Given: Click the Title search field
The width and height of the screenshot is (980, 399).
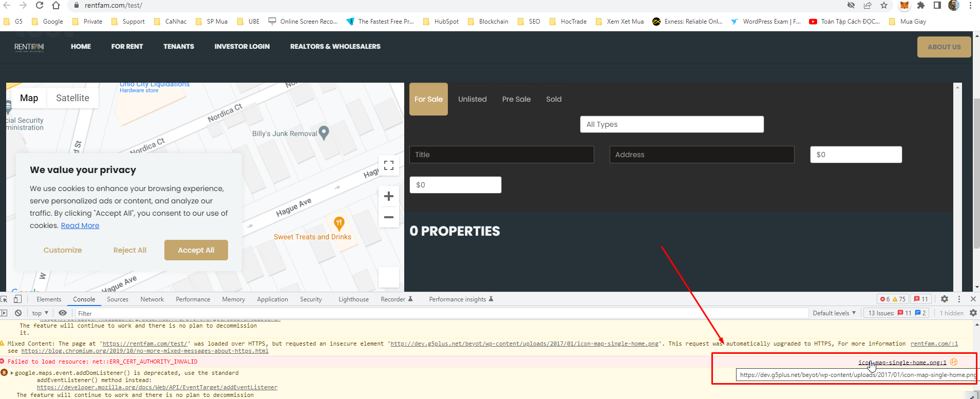Looking at the screenshot, I should (502, 155).
